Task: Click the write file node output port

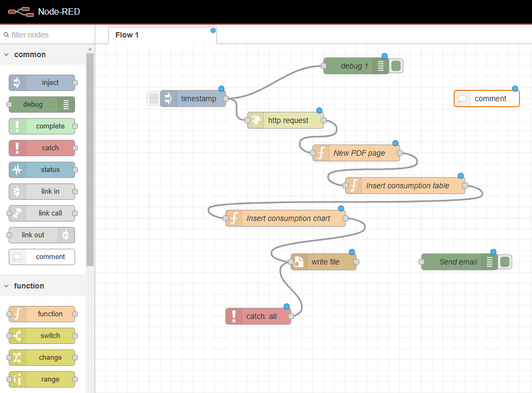Action: [356, 262]
